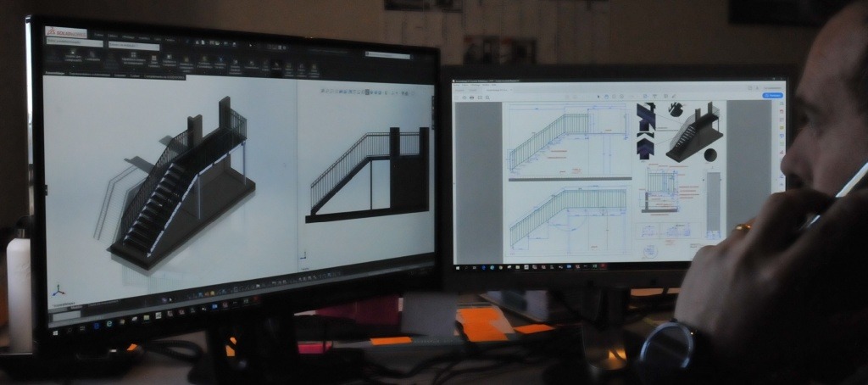Viewport: 868px width, 385px height.
Task: Choose the selection arrow tool in Acrobat
Action: tap(598, 97)
